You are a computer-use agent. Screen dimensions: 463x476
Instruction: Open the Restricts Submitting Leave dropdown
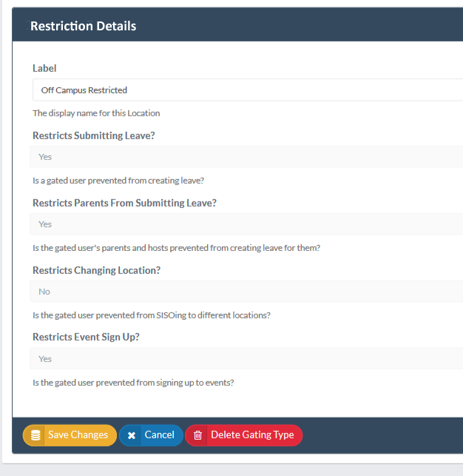tap(246, 157)
